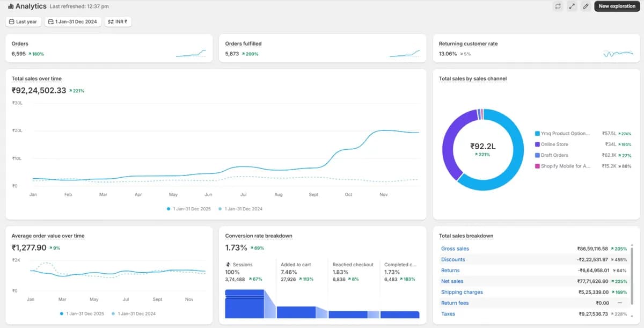Click the Orders sparkline chart
The height and width of the screenshot is (328, 644).
[191, 53]
